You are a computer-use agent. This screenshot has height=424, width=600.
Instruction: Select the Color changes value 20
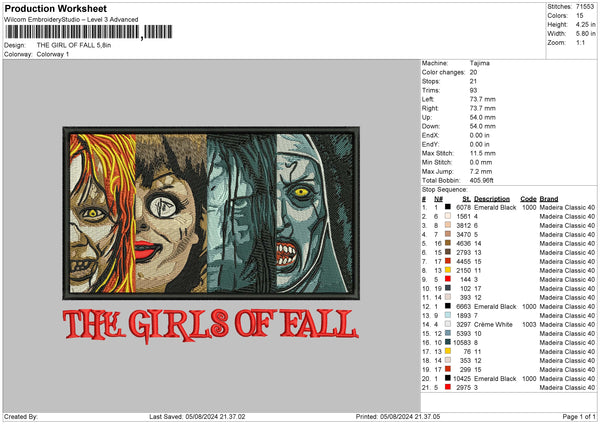click(x=473, y=72)
